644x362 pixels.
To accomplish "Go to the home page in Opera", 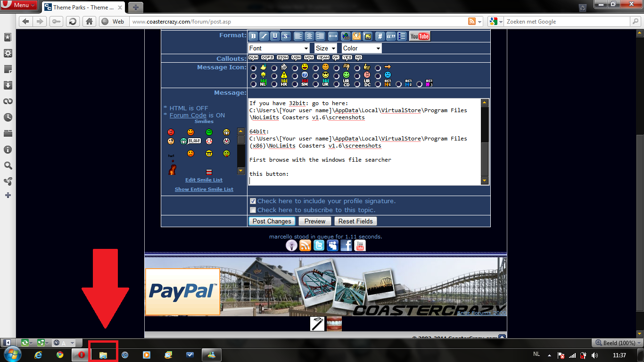I will pos(88,21).
